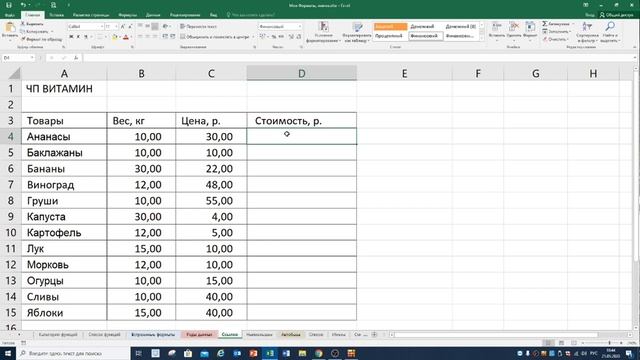
Task: Click the Delete cells (Удалить) icon
Action: coord(514,27)
